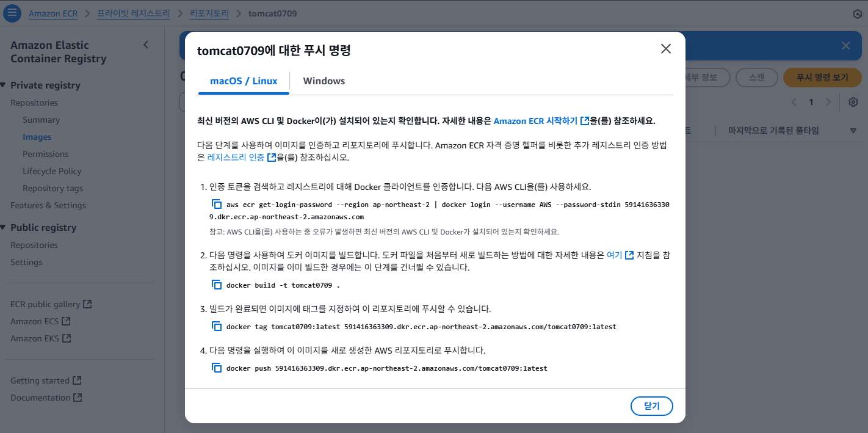Go to next page arrow in pagination

coord(828,102)
